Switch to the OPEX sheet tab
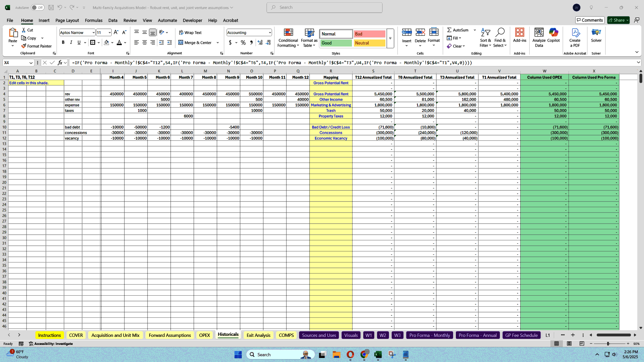This screenshot has height=362, width=644. click(x=204, y=335)
